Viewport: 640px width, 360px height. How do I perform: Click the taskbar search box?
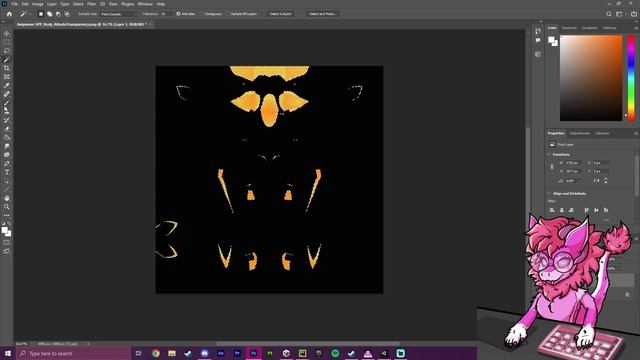[x=73, y=353]
